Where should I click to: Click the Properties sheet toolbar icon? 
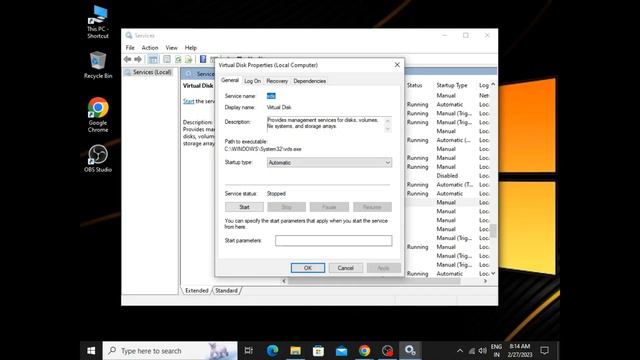167,60
